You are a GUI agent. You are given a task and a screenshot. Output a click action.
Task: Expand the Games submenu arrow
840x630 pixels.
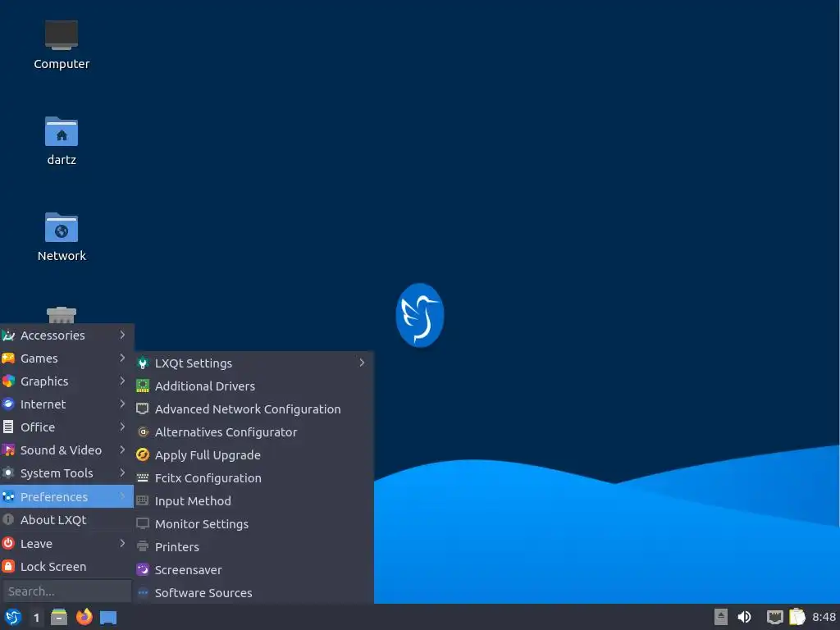(122, 358)
